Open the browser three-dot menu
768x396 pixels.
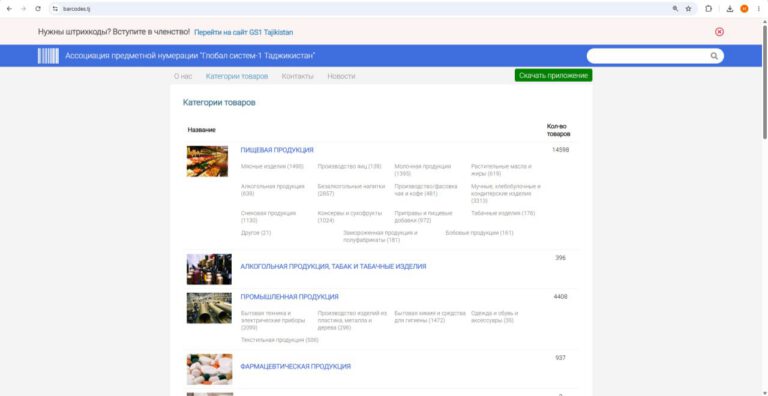point(758,9)
